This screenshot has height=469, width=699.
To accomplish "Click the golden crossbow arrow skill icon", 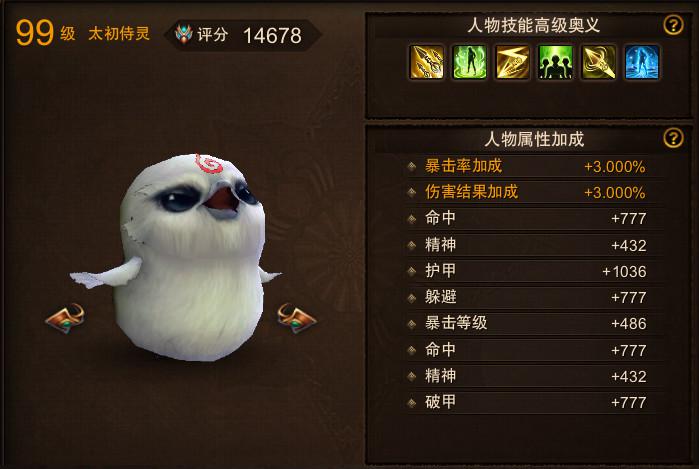I will tap(599, 62).
